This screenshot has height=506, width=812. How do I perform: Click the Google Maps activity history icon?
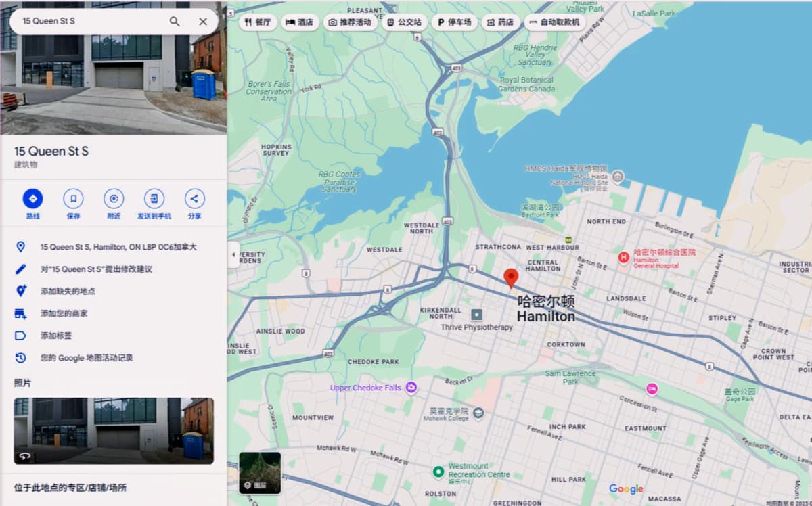point(20,358)
